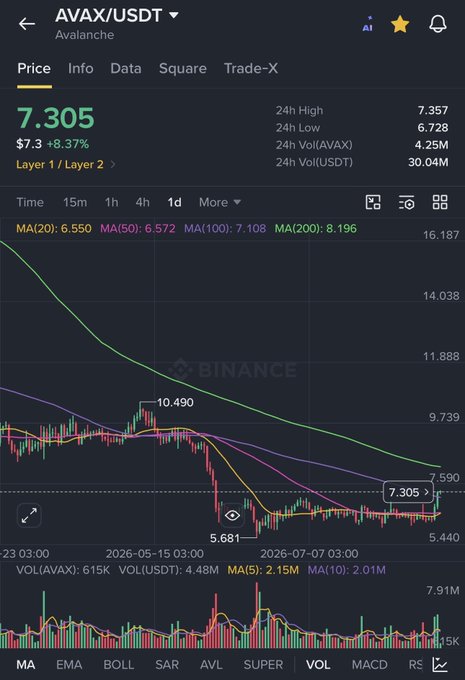The height and width of the screenshot is (680, 465).
Task: Go back using the left arrow
Action: [26, 23]
